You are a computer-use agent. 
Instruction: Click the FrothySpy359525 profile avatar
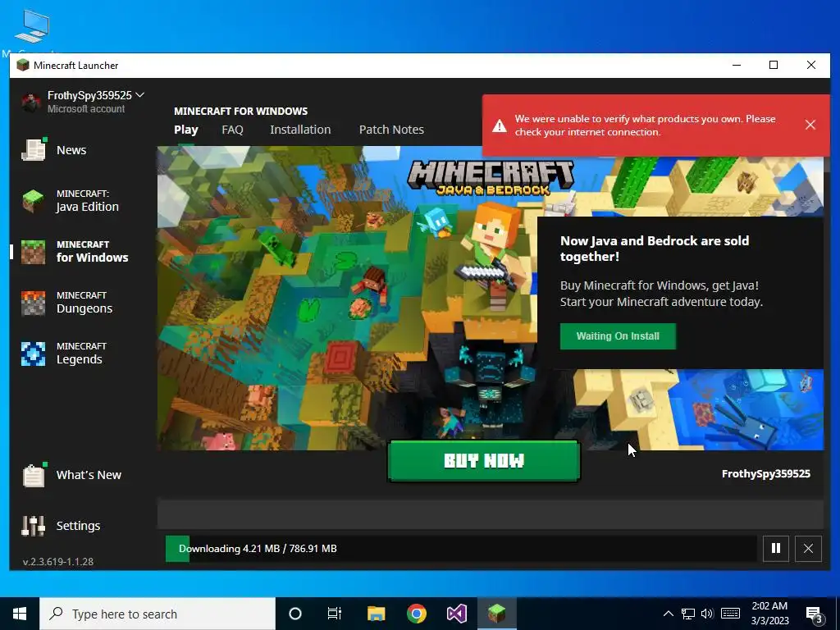point(31,101)
